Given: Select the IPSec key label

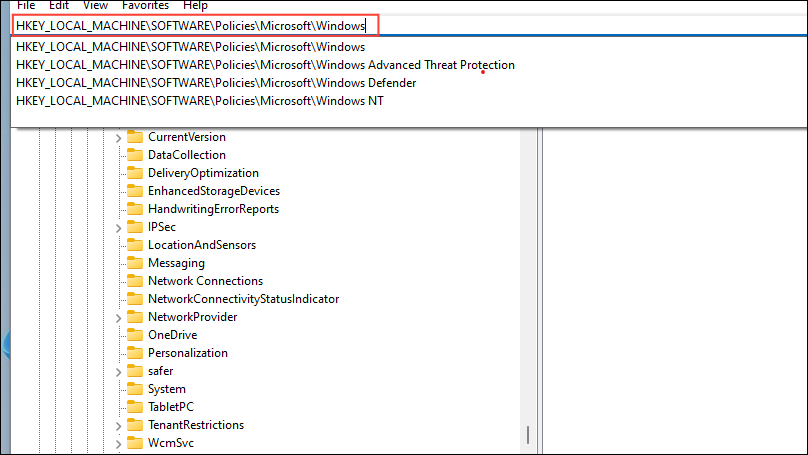Looking at the screenshot, I should [162, 227].
